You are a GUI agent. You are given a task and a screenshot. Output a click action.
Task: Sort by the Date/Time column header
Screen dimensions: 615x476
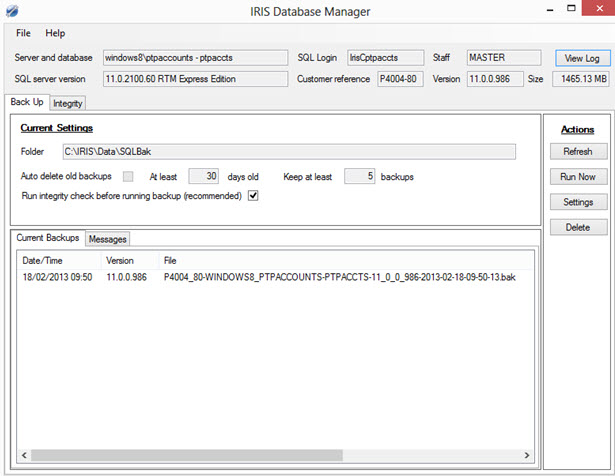click(59, 261)
